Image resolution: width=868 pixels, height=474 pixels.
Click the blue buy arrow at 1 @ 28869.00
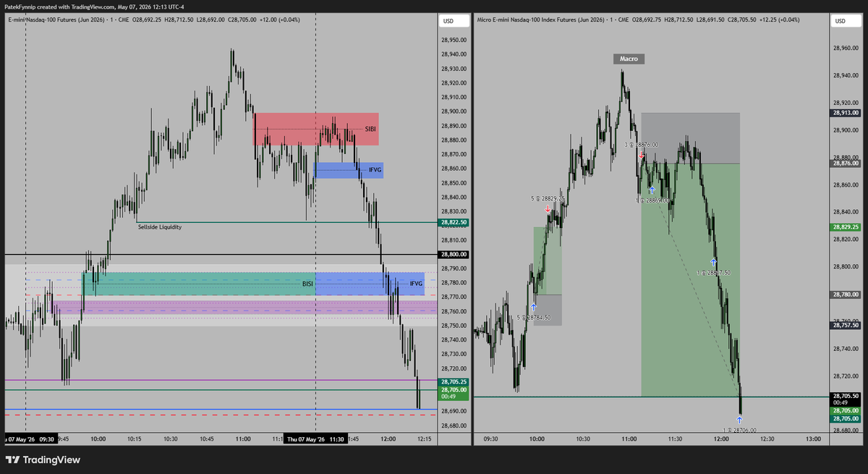click(652, 190)
